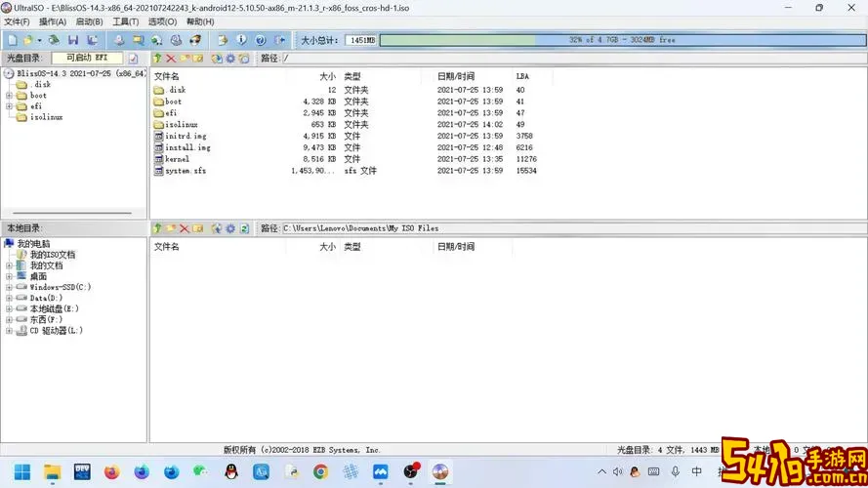
Task: Open the 工具(T) menu
Action: click(x=126, y=21)
